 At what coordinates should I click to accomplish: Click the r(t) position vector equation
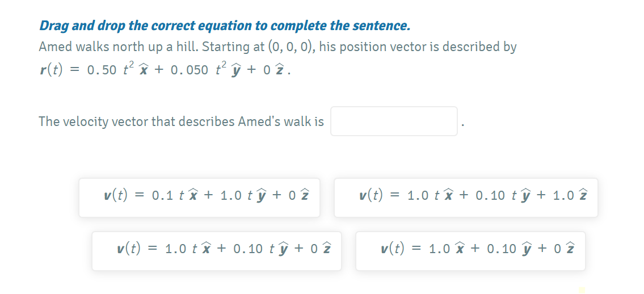coord(165,70)
